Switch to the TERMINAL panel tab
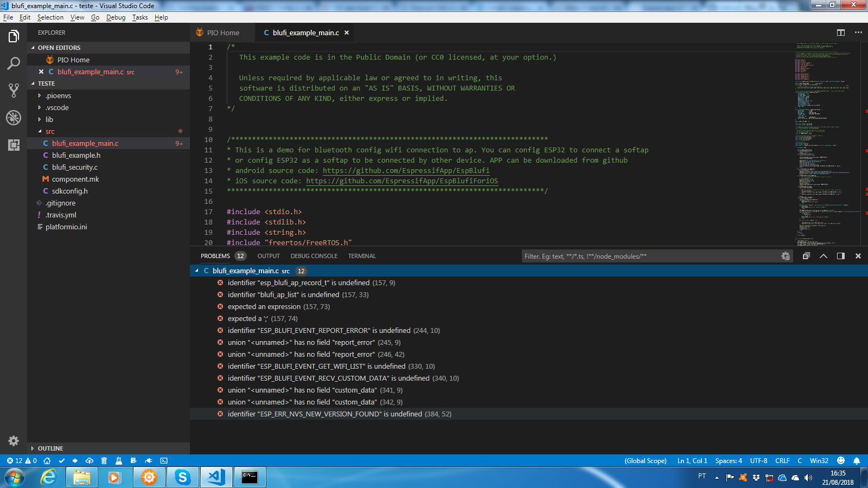 (362, 256)
